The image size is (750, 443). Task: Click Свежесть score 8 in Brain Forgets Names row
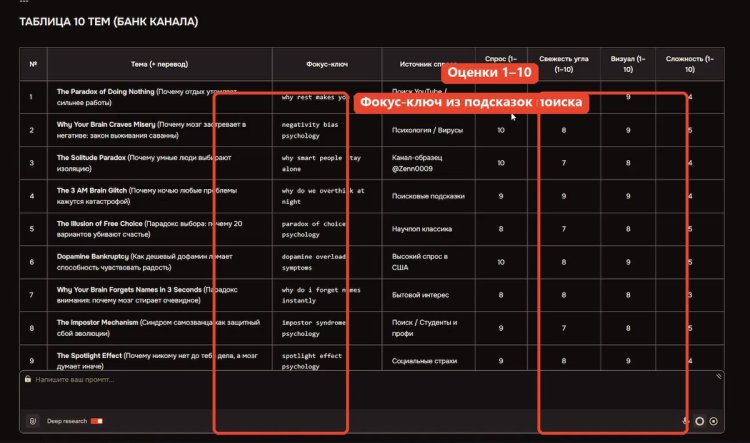pos(563,295)
